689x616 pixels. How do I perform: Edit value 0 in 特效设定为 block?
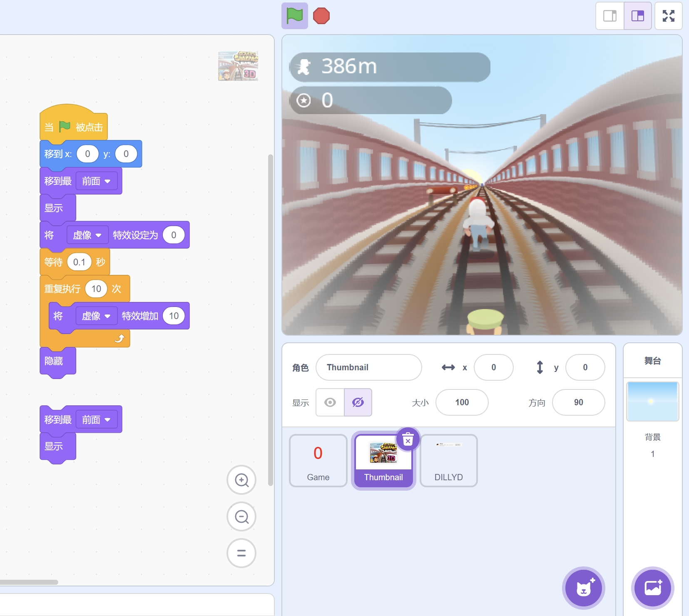point(174,235)
